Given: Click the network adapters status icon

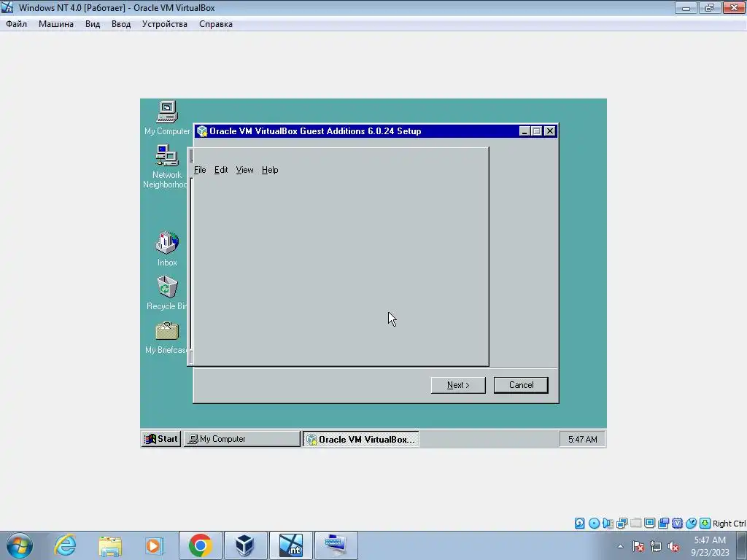Looking at the screenshot, I should [x=622, y=524].
